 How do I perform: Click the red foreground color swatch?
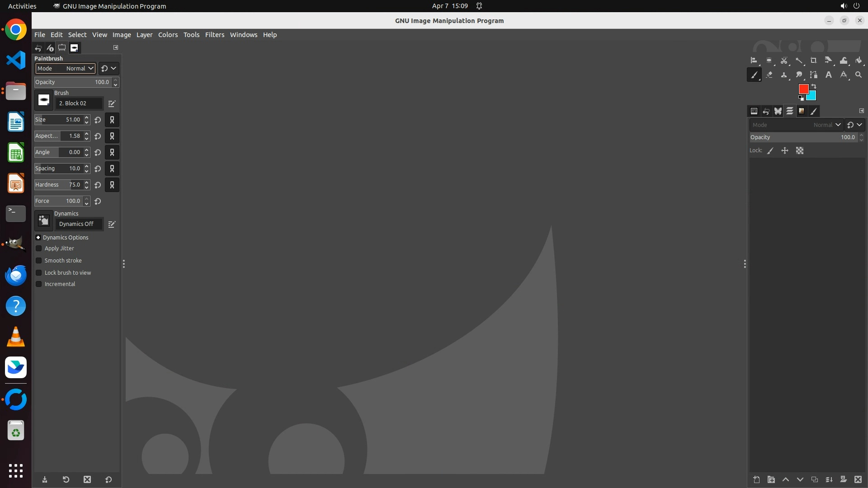(x=803, y=89)
